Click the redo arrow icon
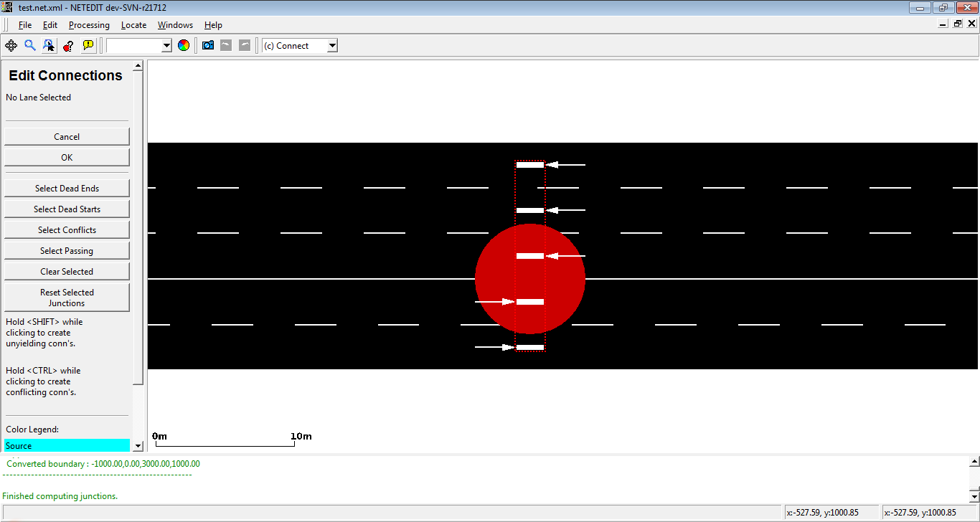980x522 pixels. click(245, 45)
